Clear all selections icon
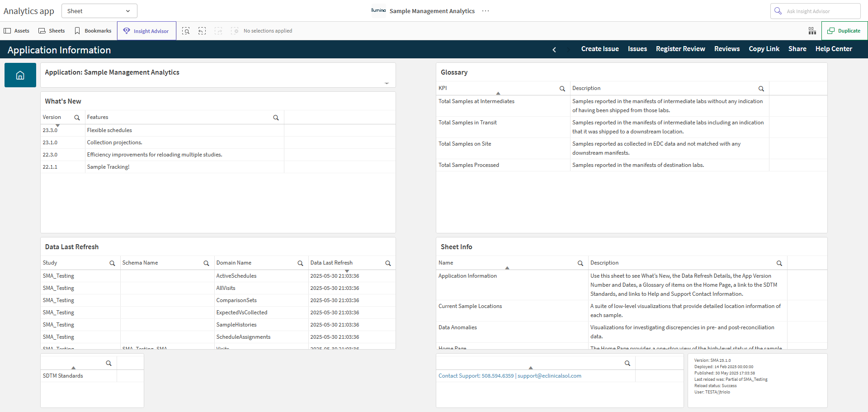Viewport: 868px width, 412px height. coord(235,31)
